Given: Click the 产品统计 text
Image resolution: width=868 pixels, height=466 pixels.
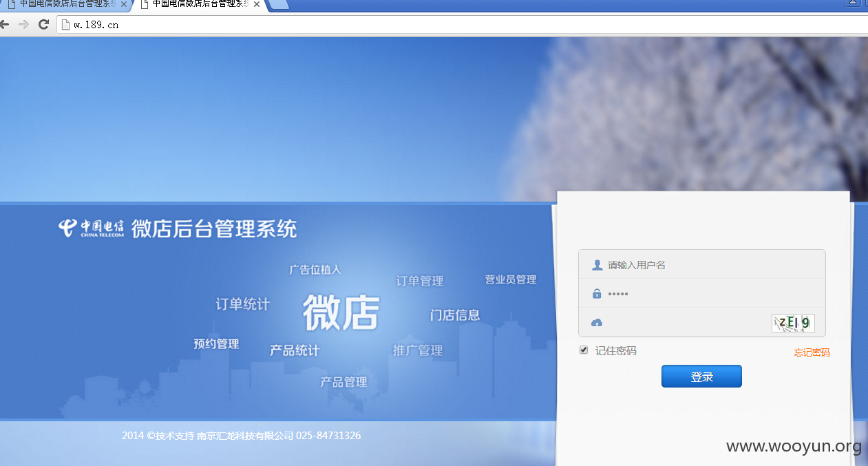Looking at the screenshot, I should pos(295,350).
